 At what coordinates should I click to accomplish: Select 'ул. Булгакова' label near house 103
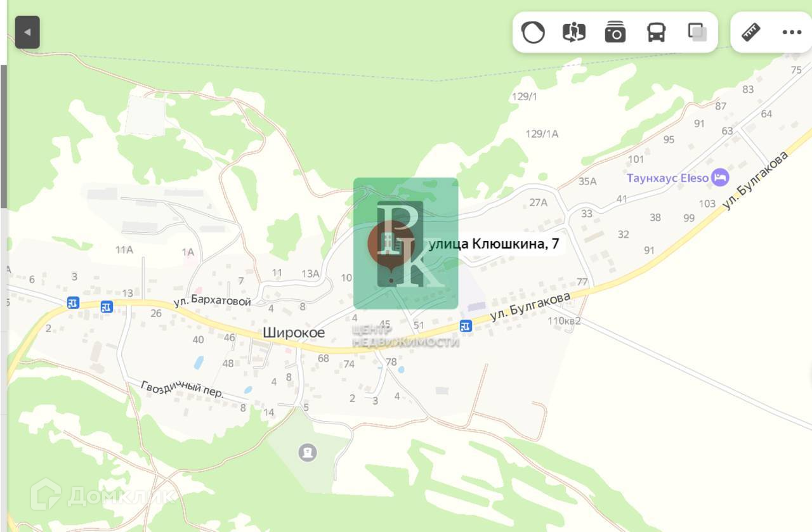tap(756, 181)
